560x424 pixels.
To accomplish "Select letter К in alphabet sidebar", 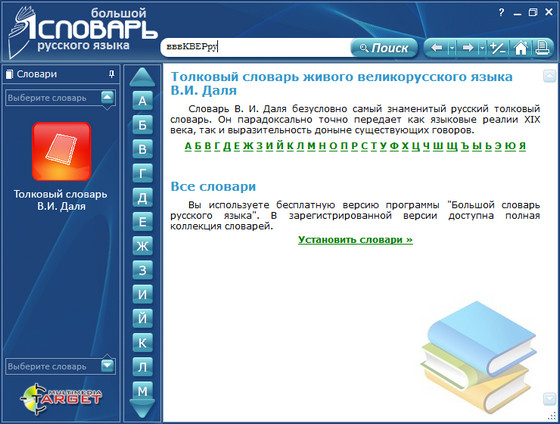I will click(142, 343).
